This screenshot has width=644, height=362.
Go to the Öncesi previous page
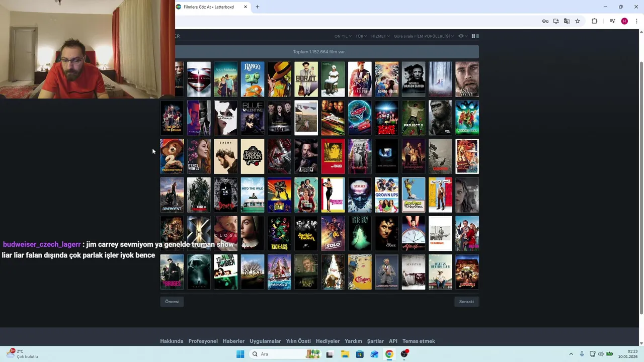click(172, 302)
